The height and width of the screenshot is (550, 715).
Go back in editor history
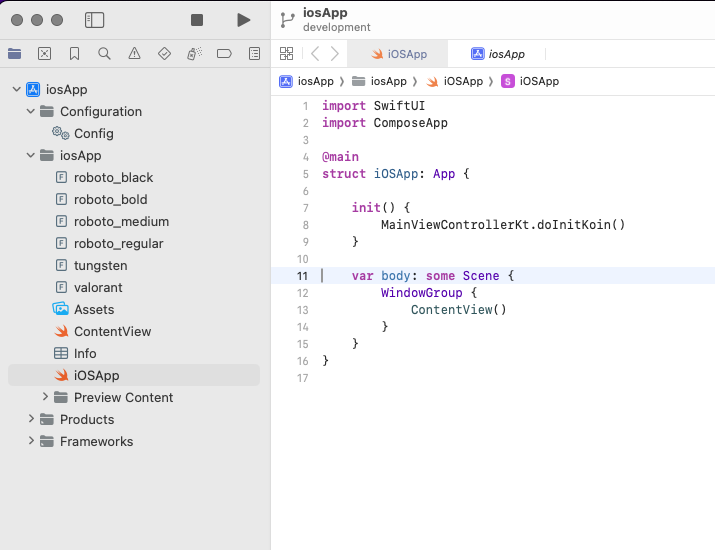(x=315, y=54)
